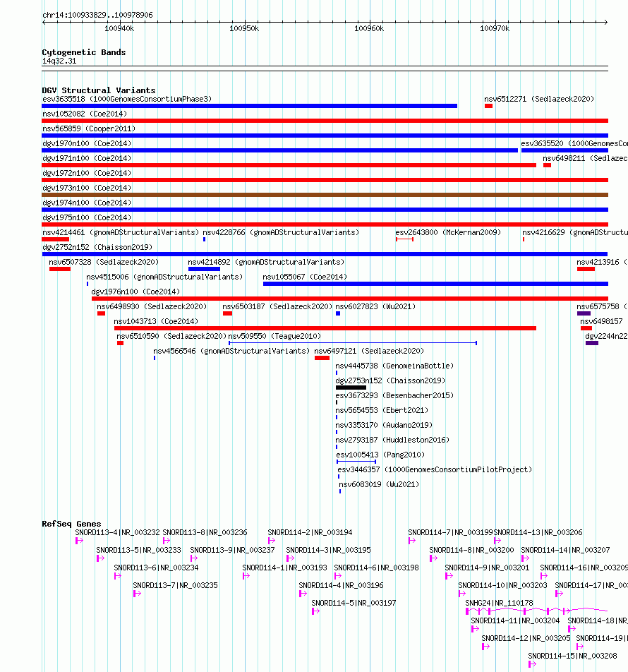Open the esv1005413 (Pang2010) label

[380, 455]
